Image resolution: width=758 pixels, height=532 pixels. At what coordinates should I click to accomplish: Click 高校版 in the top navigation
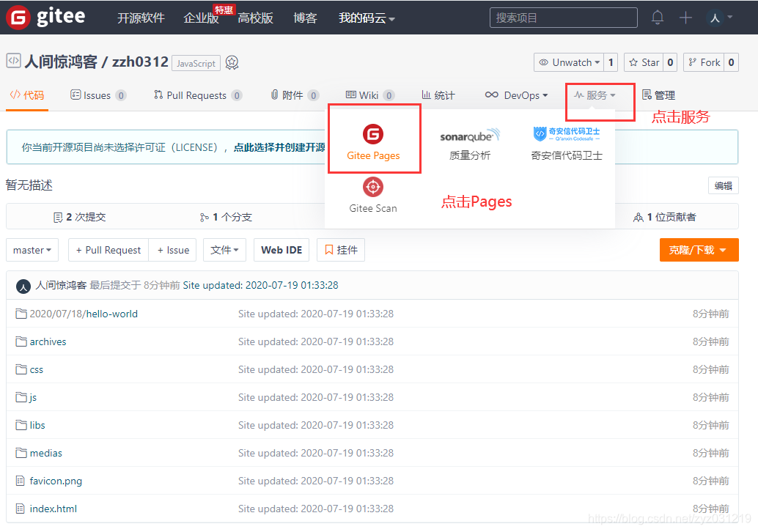click(x=255, y=18)
